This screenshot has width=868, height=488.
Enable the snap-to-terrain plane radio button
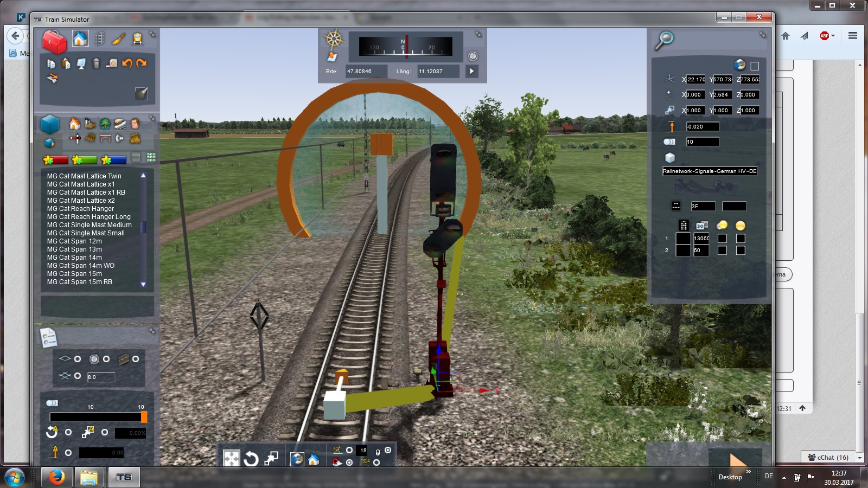[78, 359]
